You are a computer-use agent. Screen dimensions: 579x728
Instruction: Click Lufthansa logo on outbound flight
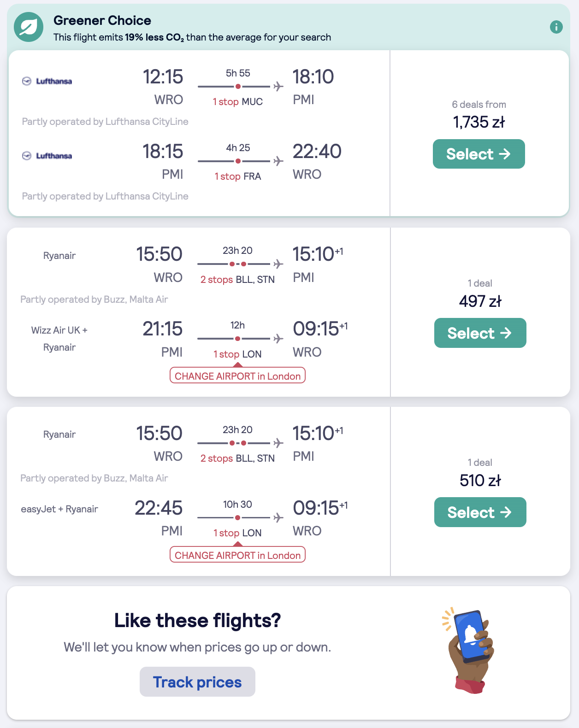tap(47, 82)
